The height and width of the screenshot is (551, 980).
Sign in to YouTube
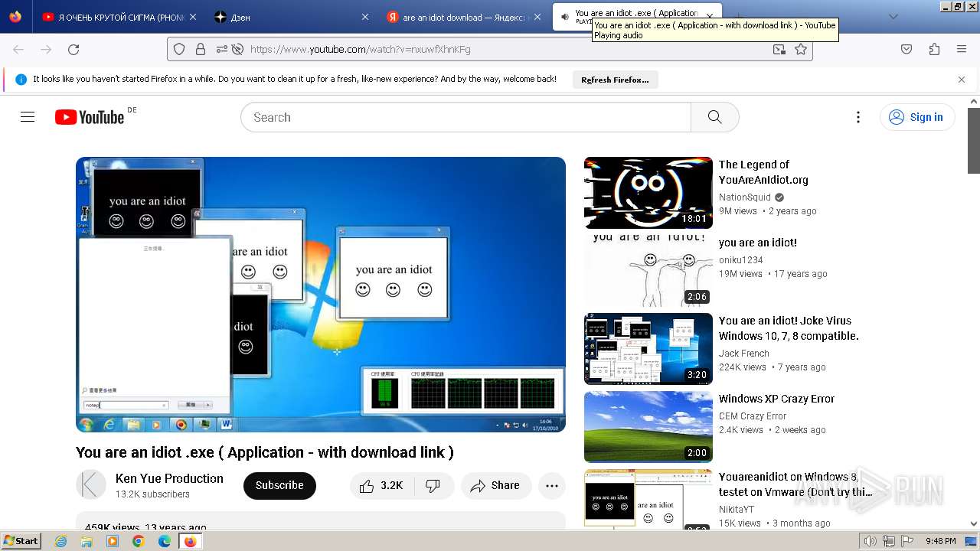916,117
